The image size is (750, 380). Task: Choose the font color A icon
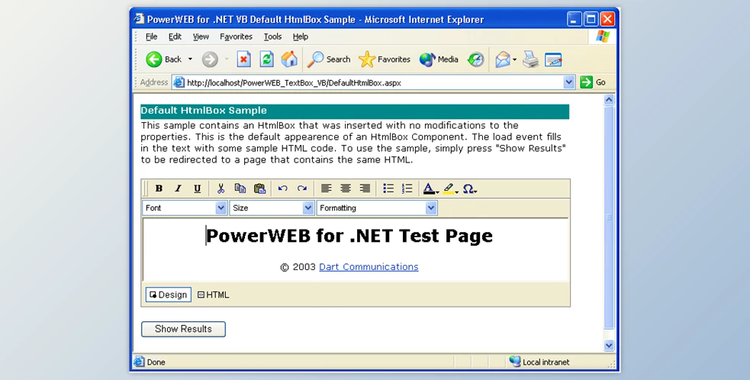(430, 189)
